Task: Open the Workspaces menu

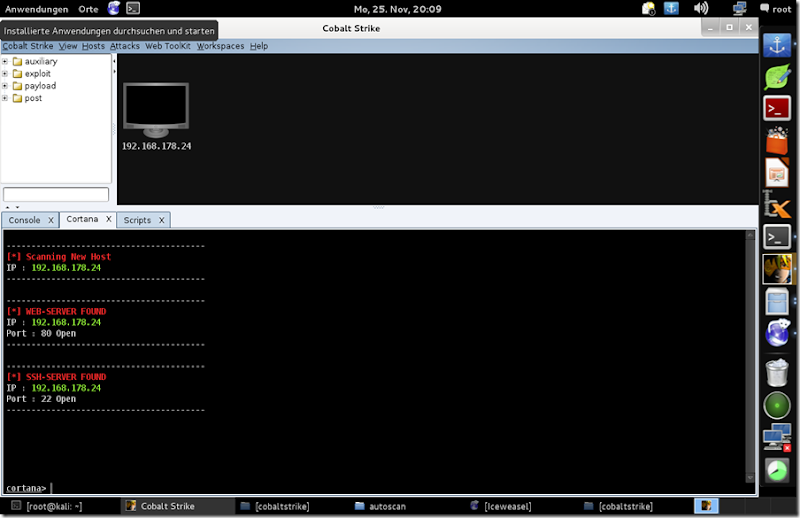Action: pyautogui.click(x=220, y=46)
